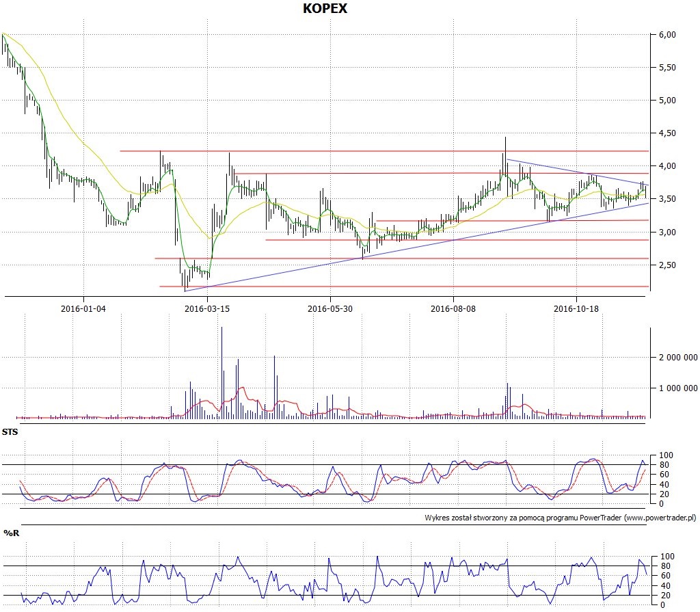Click the %R indicator label
This screenshot has width=700, height=612.
11,533
